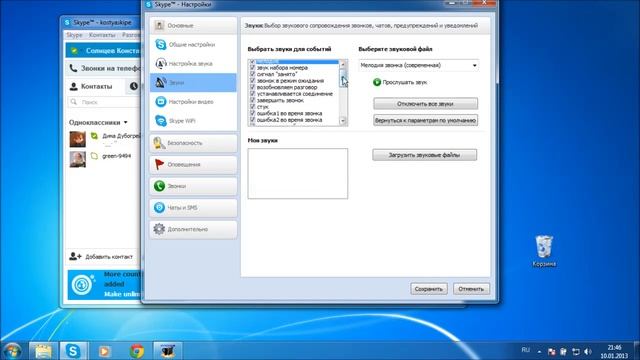Screen dimensions: 640x360
Task: Click inside the Мои звуки list box
Action: (x=298, y=173)
